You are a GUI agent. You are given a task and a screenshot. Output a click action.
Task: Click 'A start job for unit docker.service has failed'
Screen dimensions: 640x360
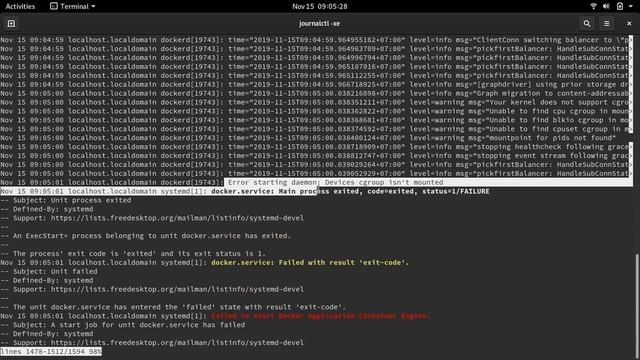(x=123, y=325)
